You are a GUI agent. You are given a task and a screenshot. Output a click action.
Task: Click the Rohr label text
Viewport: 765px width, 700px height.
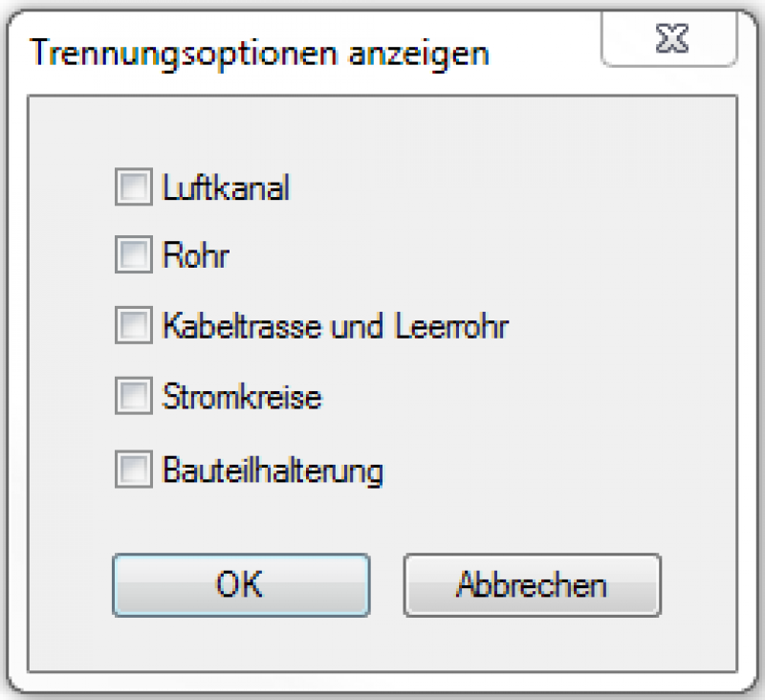(x=196, y=256)
